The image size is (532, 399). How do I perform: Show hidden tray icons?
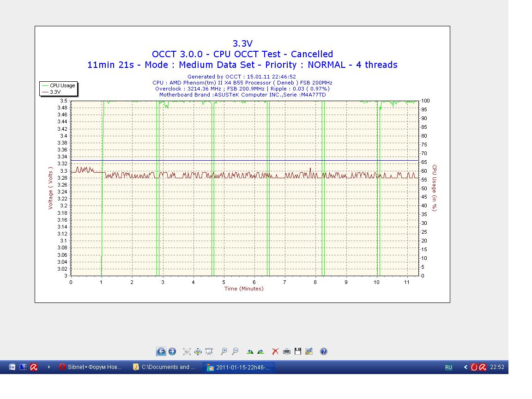pyautogui.click(x=465, y=367)
